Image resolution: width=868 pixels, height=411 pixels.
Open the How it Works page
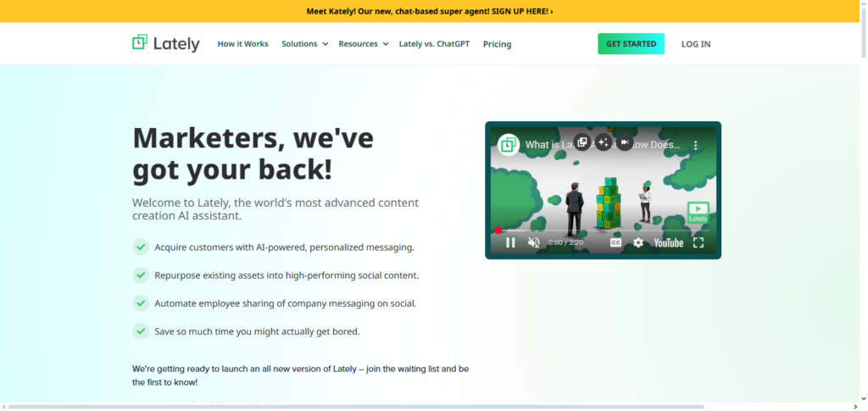(x=243, y=44)
